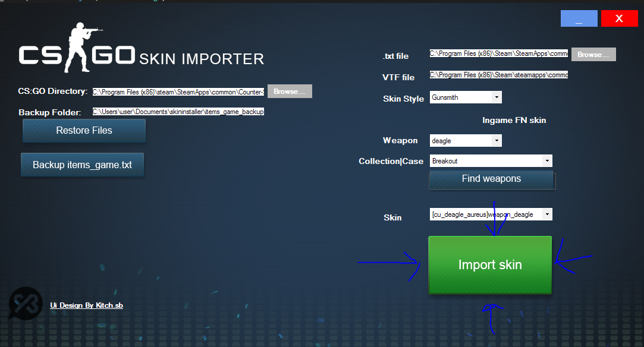The image size is (644, 347).
Task: Click the CS:GO Directory label
Action: pos(52,91)
